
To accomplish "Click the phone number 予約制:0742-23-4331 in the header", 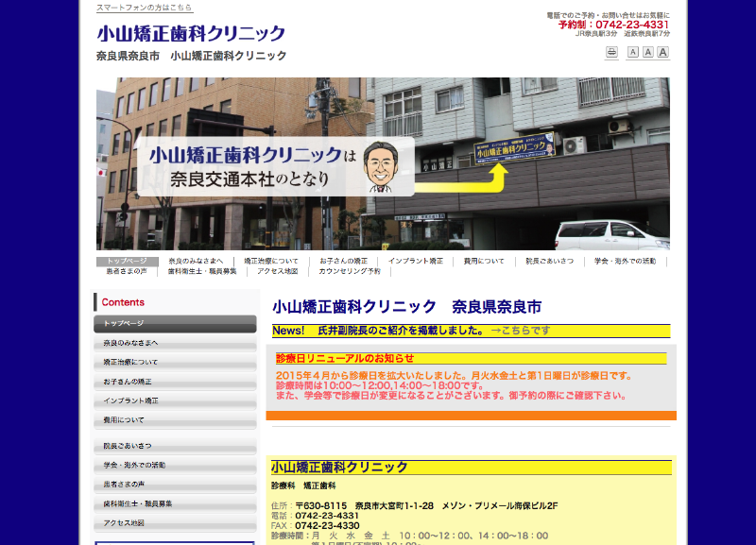I will coord(613,25).
